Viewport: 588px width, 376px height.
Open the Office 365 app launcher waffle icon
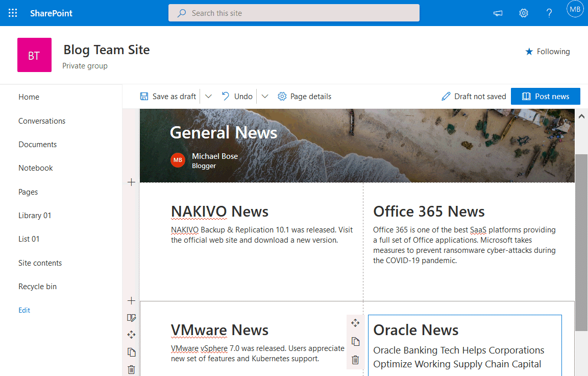pos(13,13)
